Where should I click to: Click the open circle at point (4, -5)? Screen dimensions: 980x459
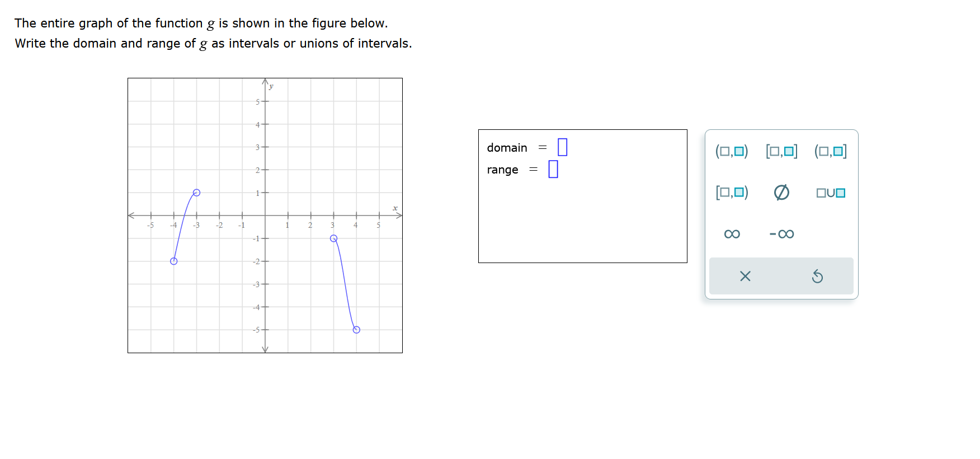click(x=356, y=330)
